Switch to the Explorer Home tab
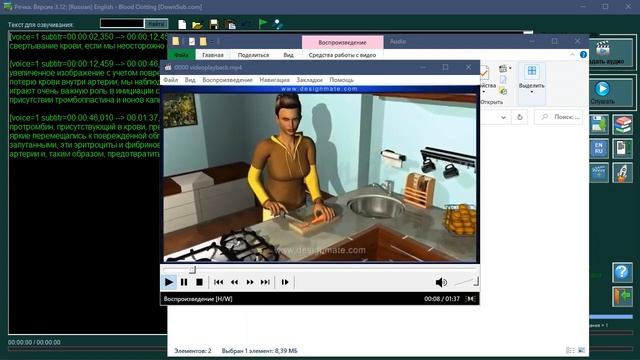 (x=213, y=55)
